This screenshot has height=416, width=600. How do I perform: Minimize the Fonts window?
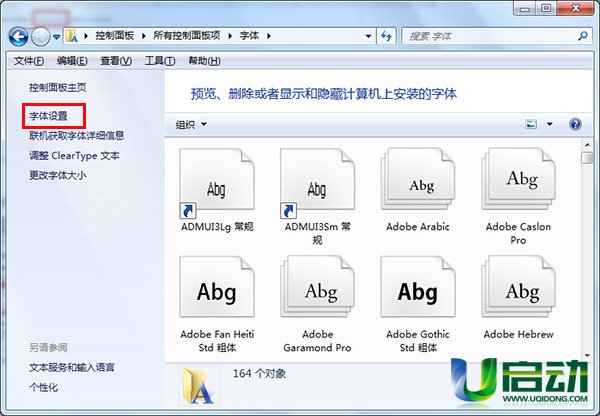coord(525,8)
